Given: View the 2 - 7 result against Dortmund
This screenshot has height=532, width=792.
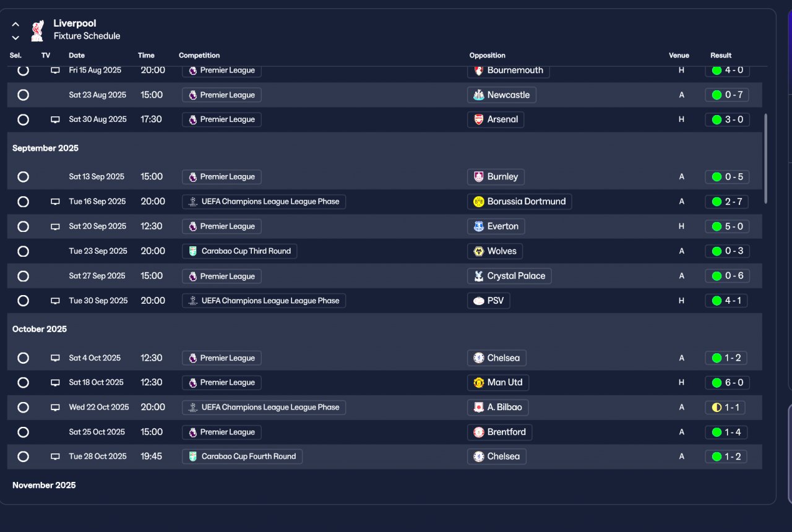Looking at the screenshot, I should (727, 202).
